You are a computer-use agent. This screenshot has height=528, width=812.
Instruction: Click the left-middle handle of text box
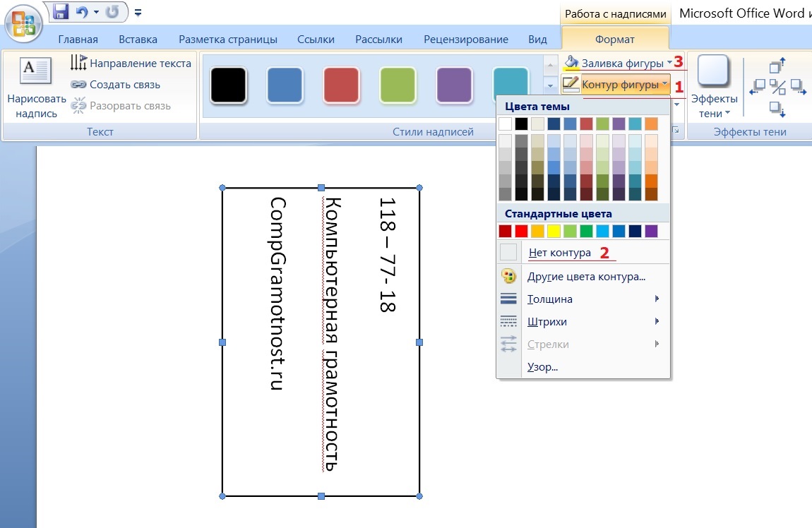coord(222,342)
